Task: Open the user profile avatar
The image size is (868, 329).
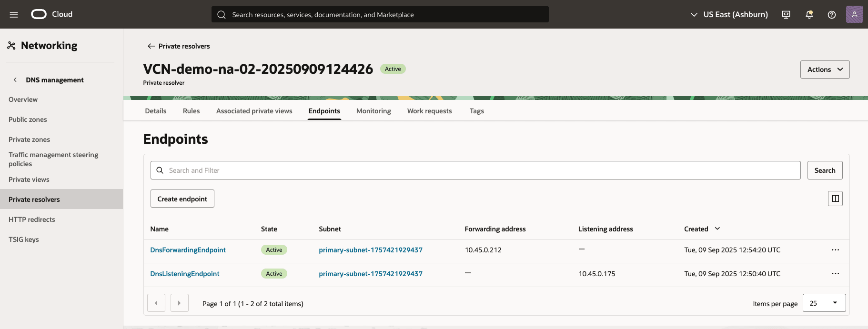Action: tap(854, 14)
